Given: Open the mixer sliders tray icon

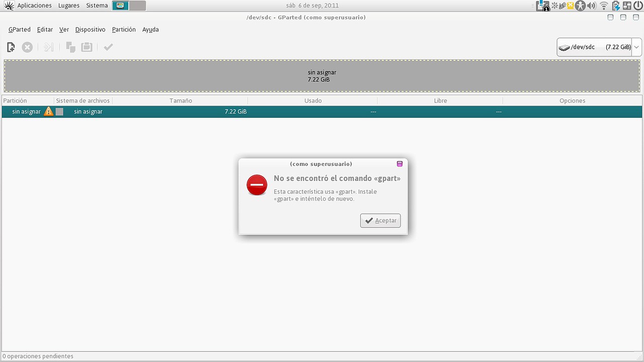Looking at the screenshot, I should click(627, 6).
